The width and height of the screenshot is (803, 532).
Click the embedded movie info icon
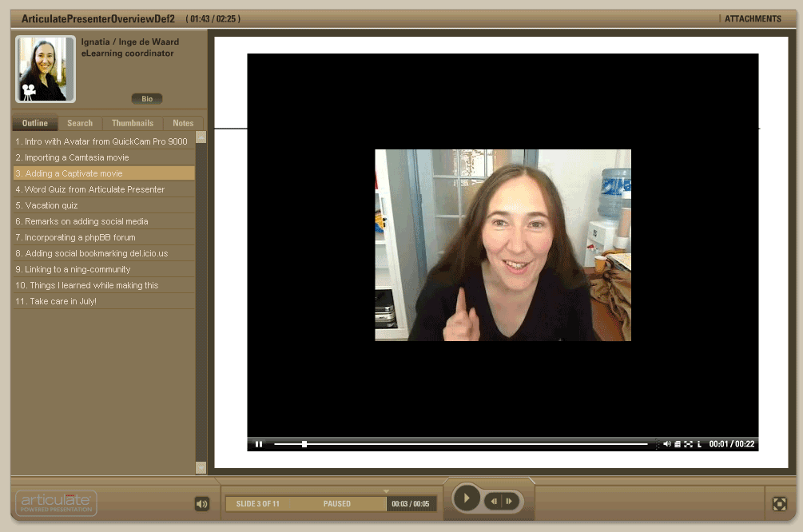pyautogui.click(x=699, y=444)
